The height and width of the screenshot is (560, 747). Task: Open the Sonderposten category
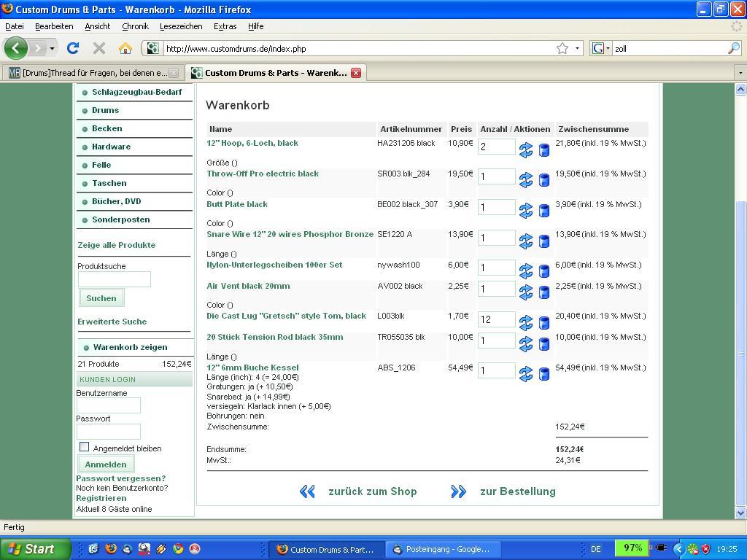coord(120,219)
